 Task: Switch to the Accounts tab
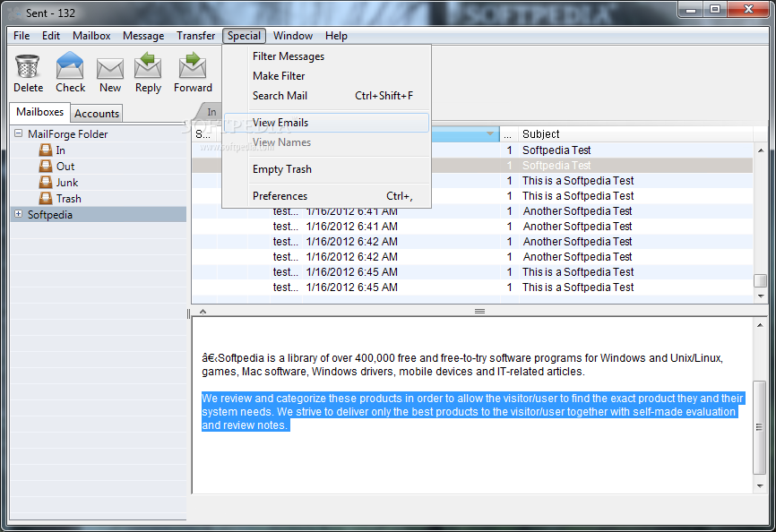(97, 113)
